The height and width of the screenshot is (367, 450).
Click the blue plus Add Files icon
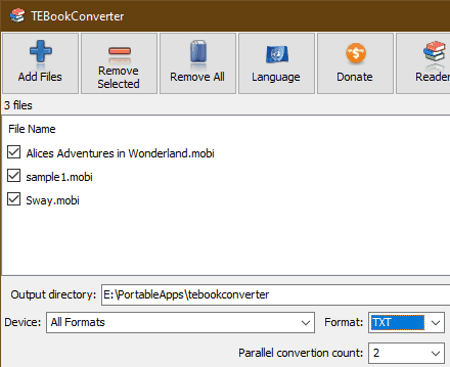coord(41,51)
